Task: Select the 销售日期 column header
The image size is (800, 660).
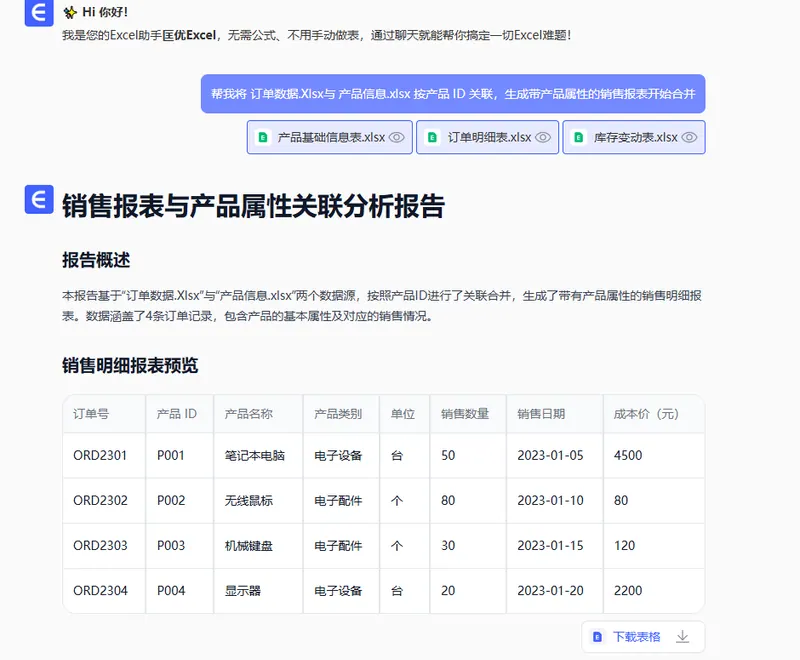Action: pos(541,414)
